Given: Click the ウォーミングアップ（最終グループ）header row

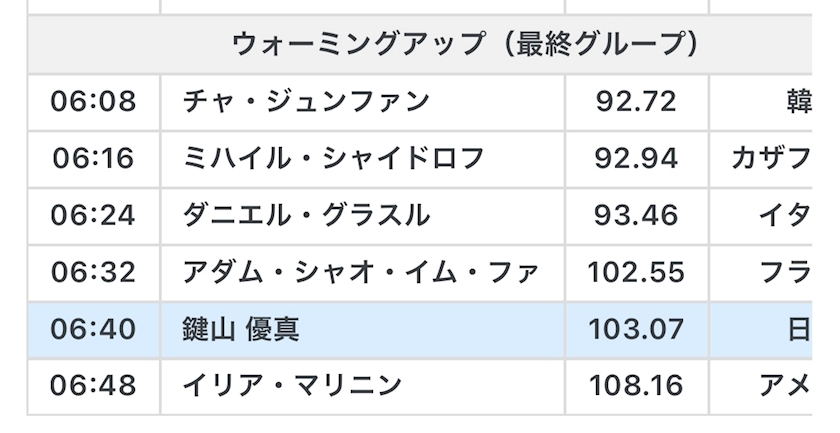Looking at the screenshot, I should [464, 44].
